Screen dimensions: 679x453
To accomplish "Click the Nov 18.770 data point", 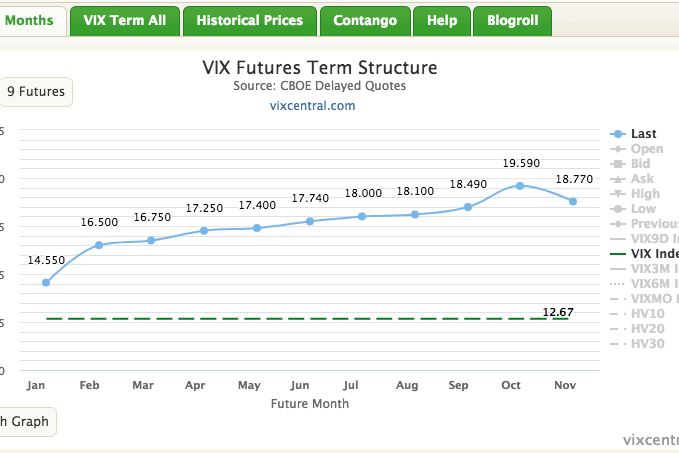I will pos(573,202).
